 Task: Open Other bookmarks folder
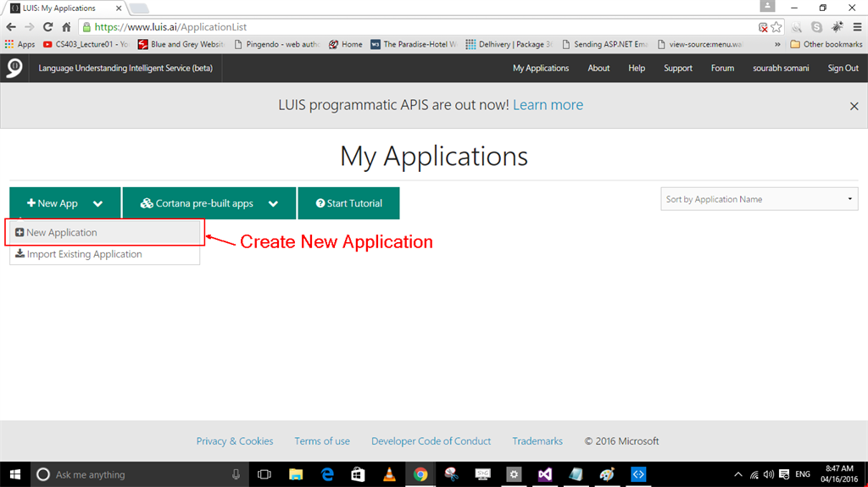[x=826, y=44]
